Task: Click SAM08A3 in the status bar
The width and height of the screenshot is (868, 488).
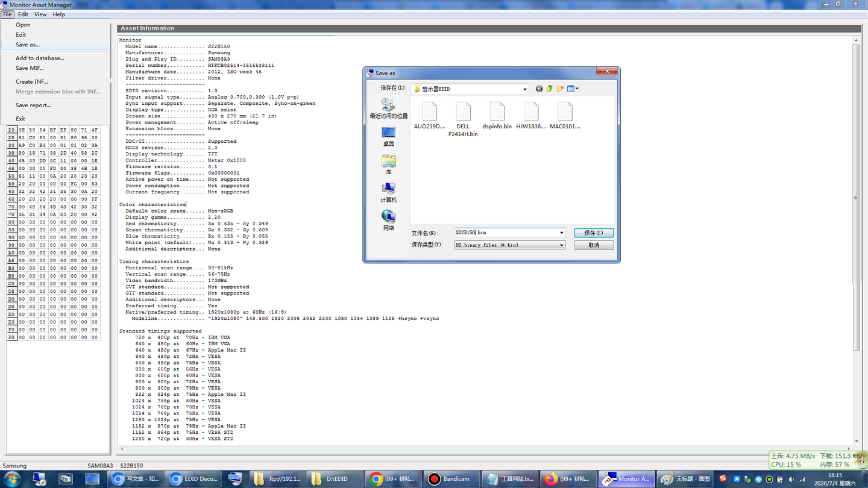Action: point(100,466)
